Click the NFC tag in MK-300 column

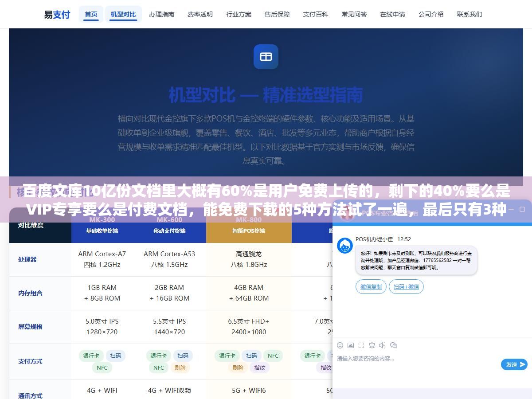[102, 368]
